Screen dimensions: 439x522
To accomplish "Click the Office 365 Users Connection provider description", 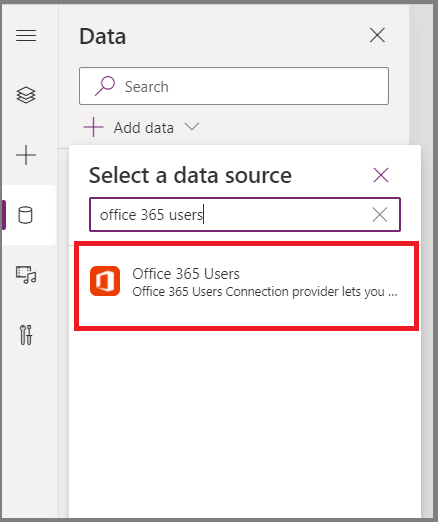I will pyautogui.click(x=265, y=292).
